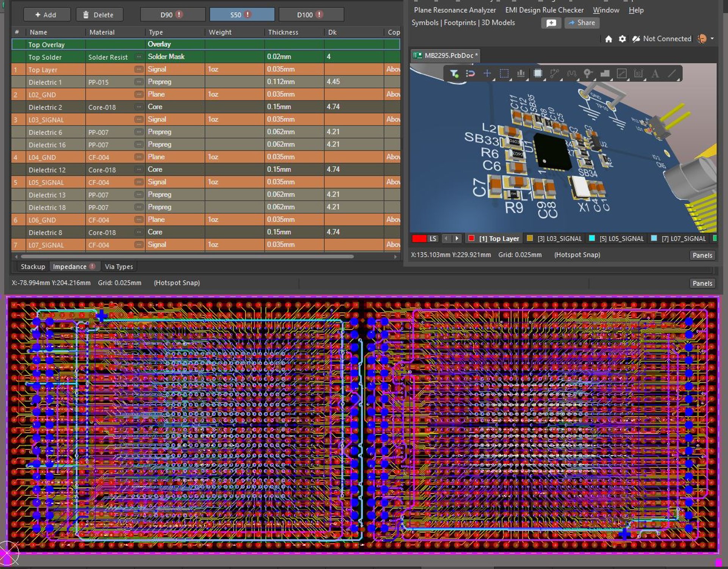The image size is (728, 569).
Task: Open material picker for Dielectric 2 Core-018
Action: 139,107
